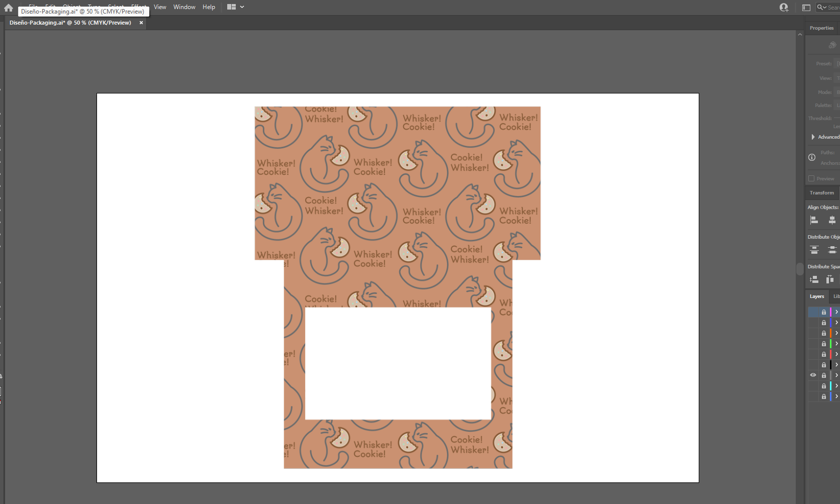This screenshot has width=840, height=504.
Task: Open the Window menu
Action: (x=184, y=7)
